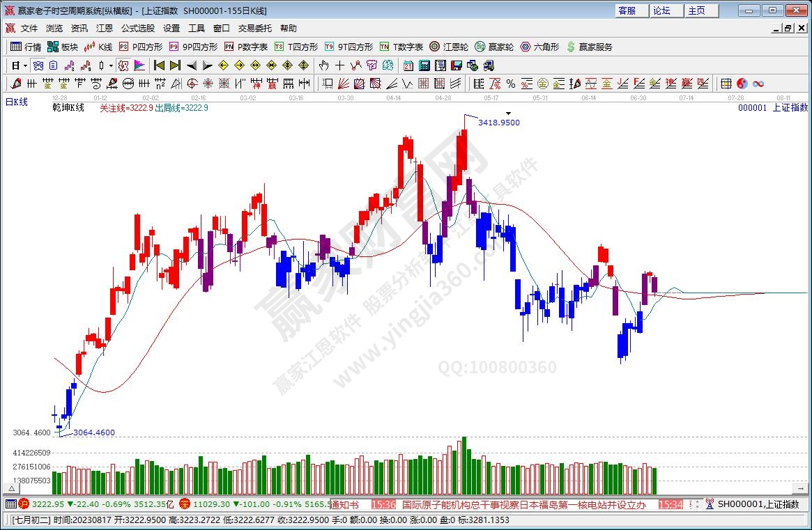The height and width of the screenshot is (530, 812).
Task: Expand the small triangle above the price peak
Action: pos(509,113)
